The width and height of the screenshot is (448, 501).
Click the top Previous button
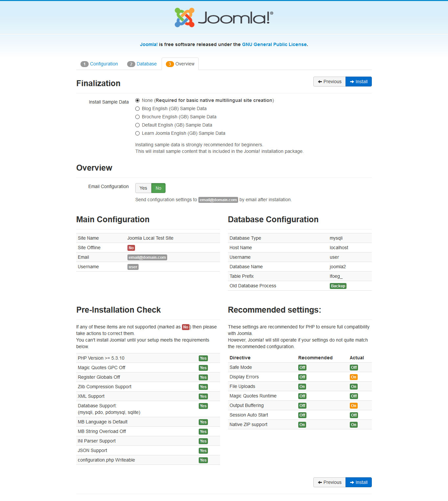[329, 82]
